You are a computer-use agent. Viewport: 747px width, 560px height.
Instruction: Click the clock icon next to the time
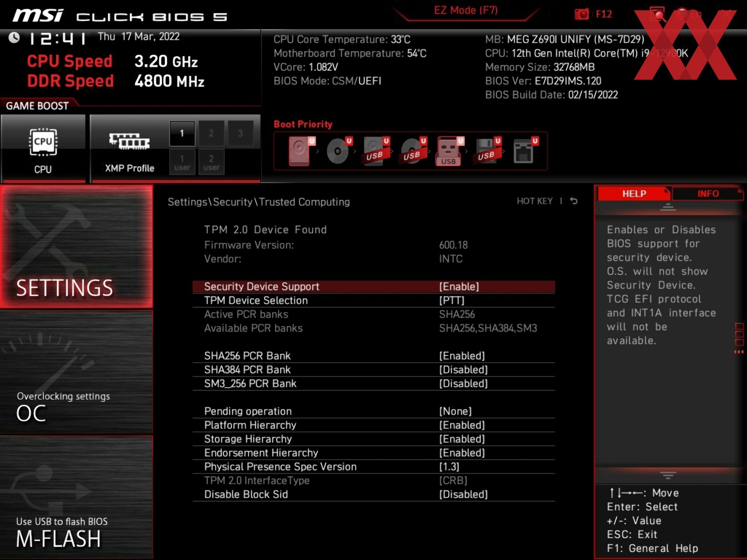[14, 38]
